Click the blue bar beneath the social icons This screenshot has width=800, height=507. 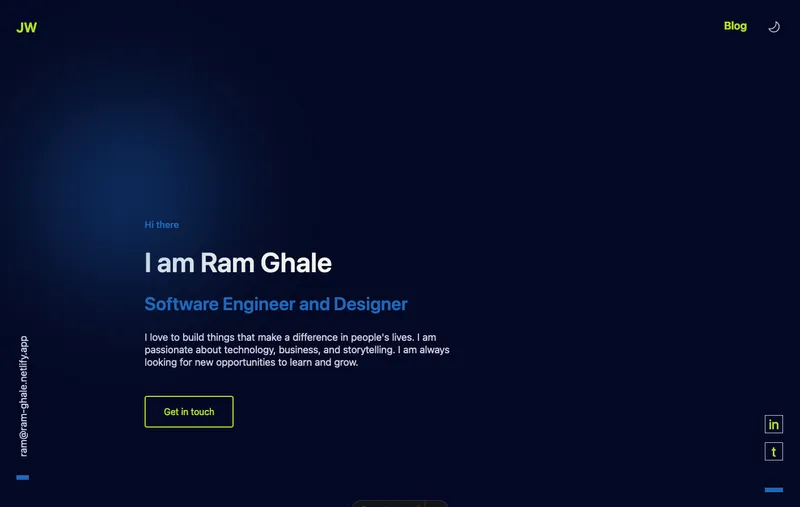point(773,490)
